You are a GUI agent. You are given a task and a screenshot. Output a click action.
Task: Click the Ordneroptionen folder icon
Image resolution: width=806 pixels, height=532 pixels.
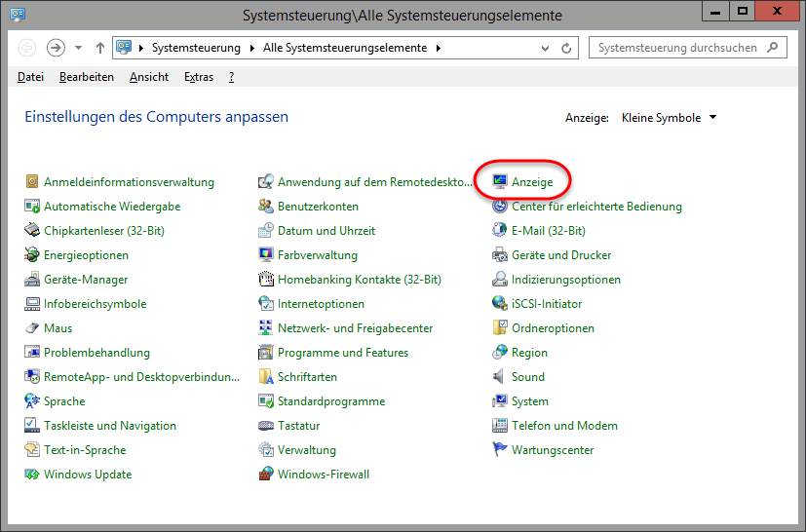tap(500, 328)
